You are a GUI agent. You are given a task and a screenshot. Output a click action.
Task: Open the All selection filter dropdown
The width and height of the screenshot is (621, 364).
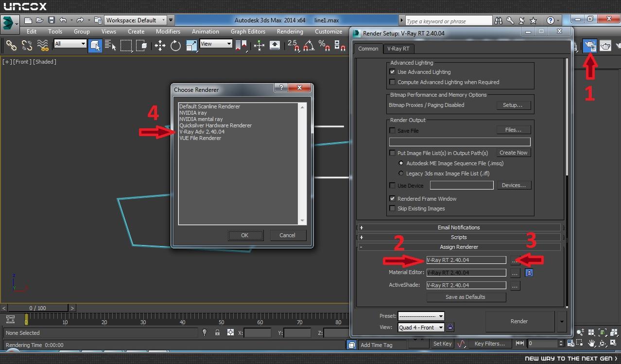(70, 44)
